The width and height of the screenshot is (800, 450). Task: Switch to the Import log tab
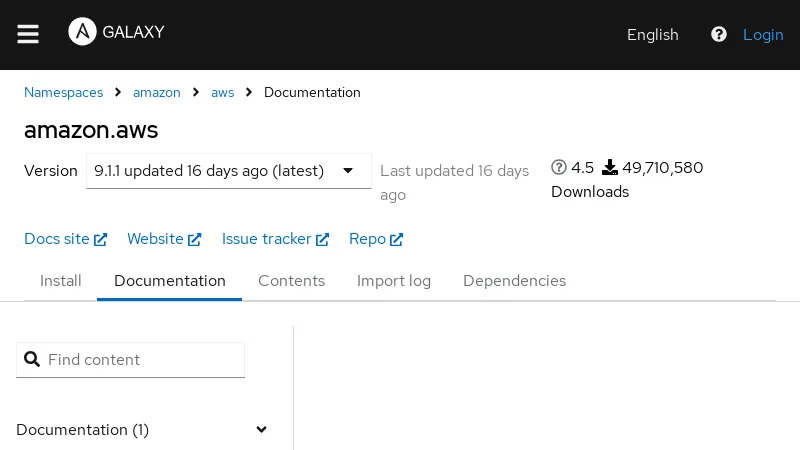pyautogui.click(x=394, y=281)
